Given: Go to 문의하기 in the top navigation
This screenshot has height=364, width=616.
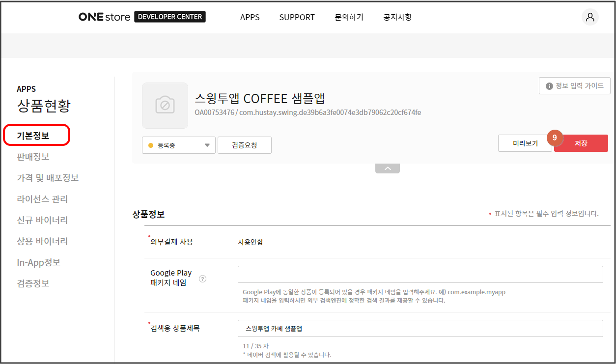Looking at the screenshot, I should click(x=349, y=17).
